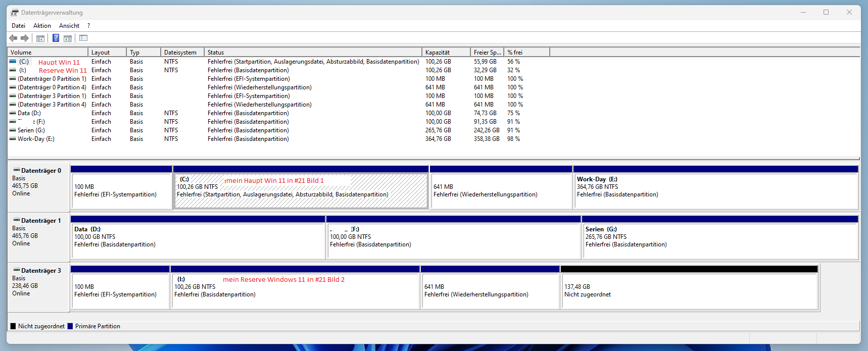Click 74,73 GB free space cell
This screenshot has width=868, height=351.
485,113
